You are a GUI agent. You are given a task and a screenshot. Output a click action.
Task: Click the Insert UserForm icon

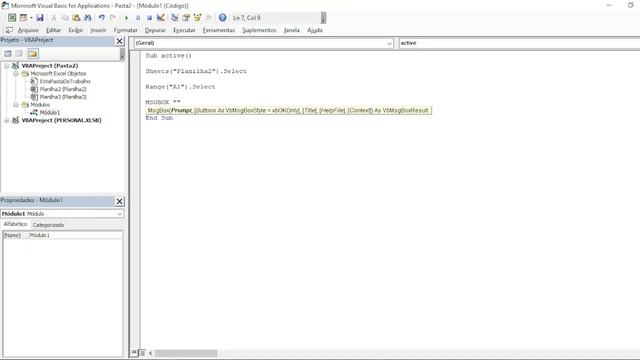click(23, 18)
